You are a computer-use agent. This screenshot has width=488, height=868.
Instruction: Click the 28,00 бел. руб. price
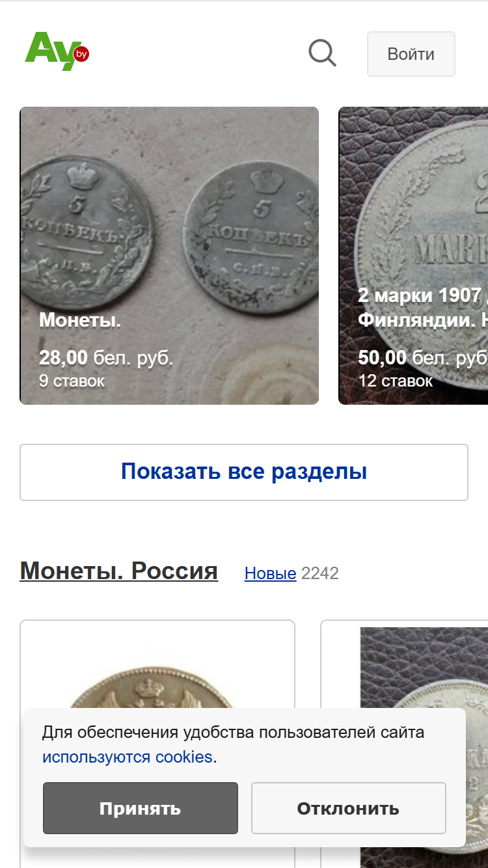(106, 358)
